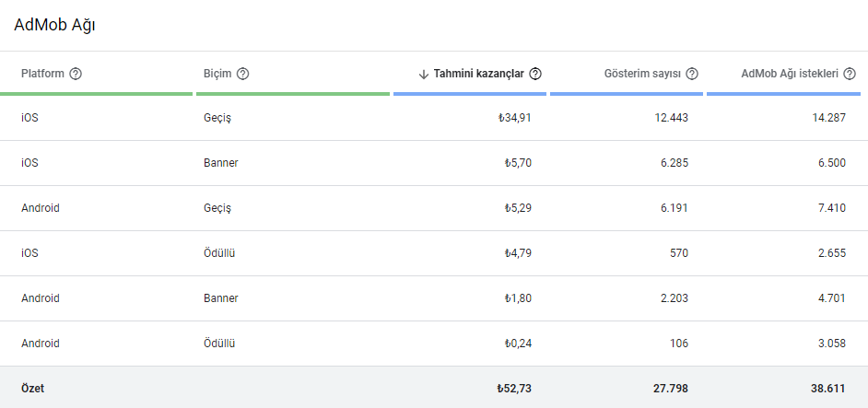868x408 pixels.
Task: Sort table by Biçim column
Action: pyautogui.click(x=217, y=74)
